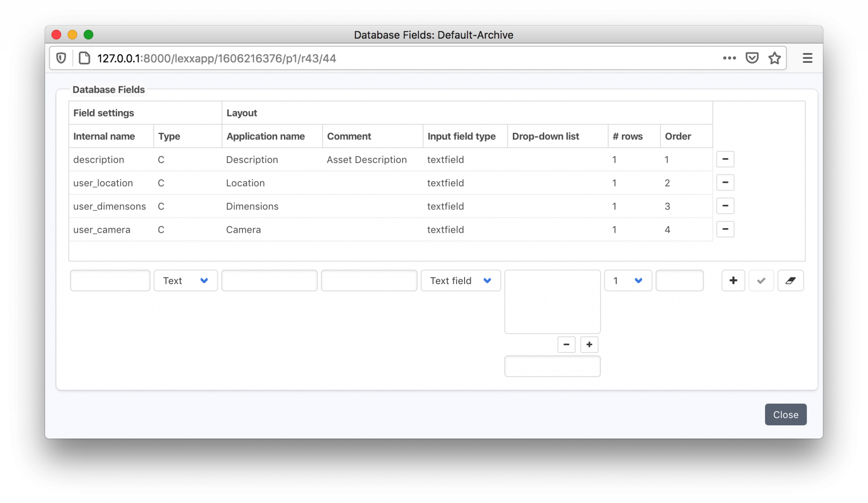
Task: Focus the Order input box
Action: coord(680,280)
